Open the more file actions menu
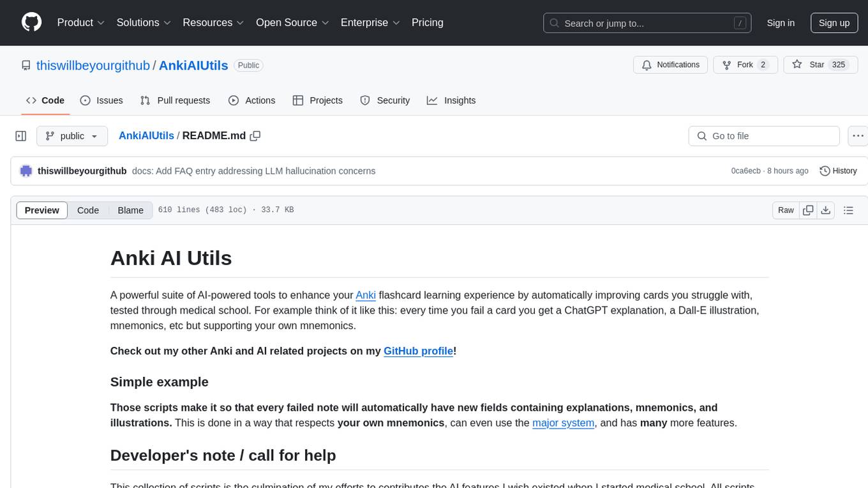 [x=858, y=136]
